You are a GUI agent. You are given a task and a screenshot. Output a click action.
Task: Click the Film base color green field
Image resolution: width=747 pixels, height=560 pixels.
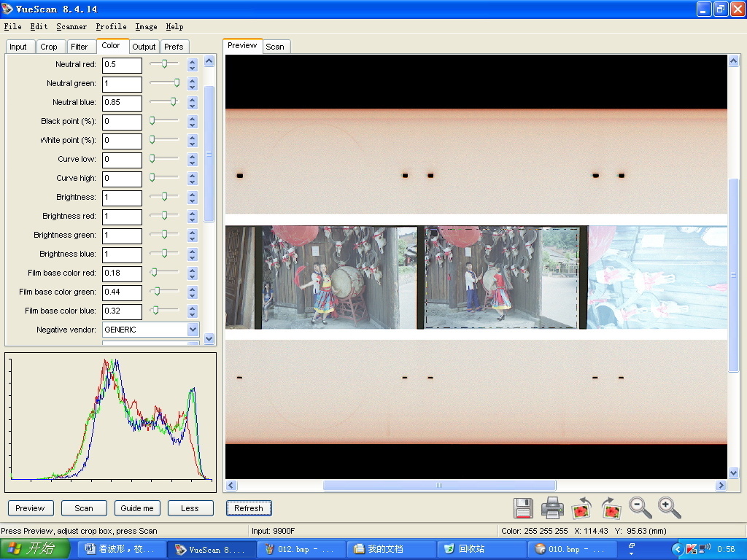(122, 292)
